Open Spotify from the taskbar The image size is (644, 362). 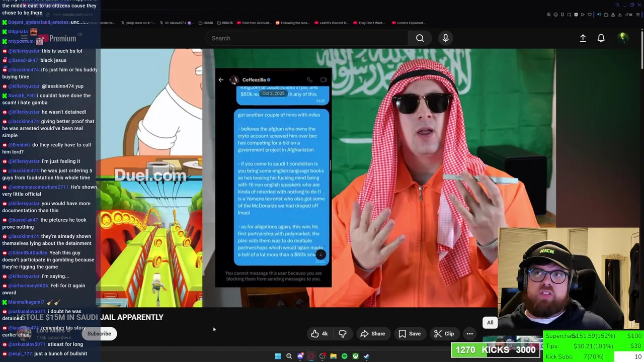click(x=344, y=356)
